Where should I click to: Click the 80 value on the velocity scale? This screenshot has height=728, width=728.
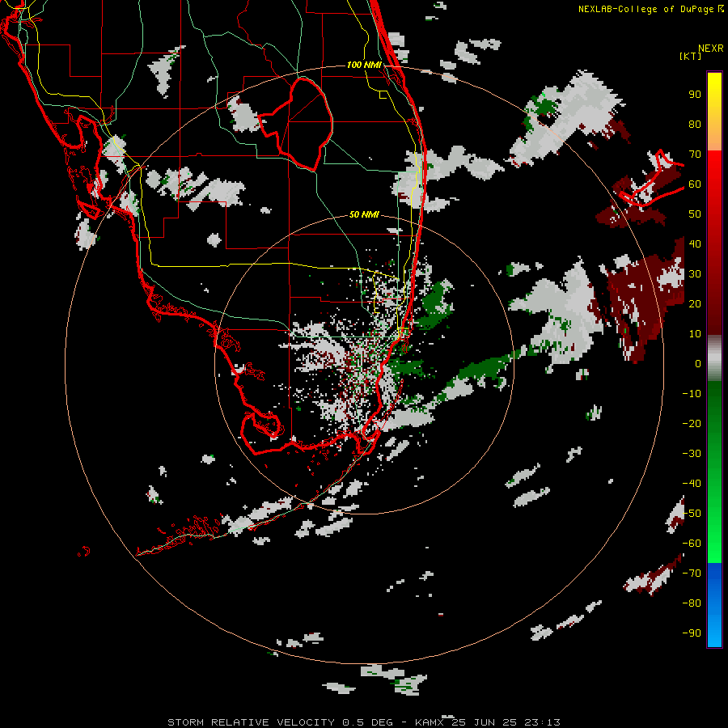tap(695, 124)
